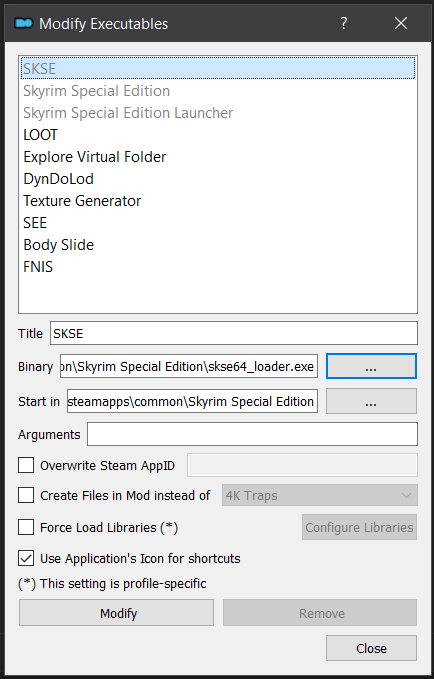Select SKSE in executables list

click(218, 68)
